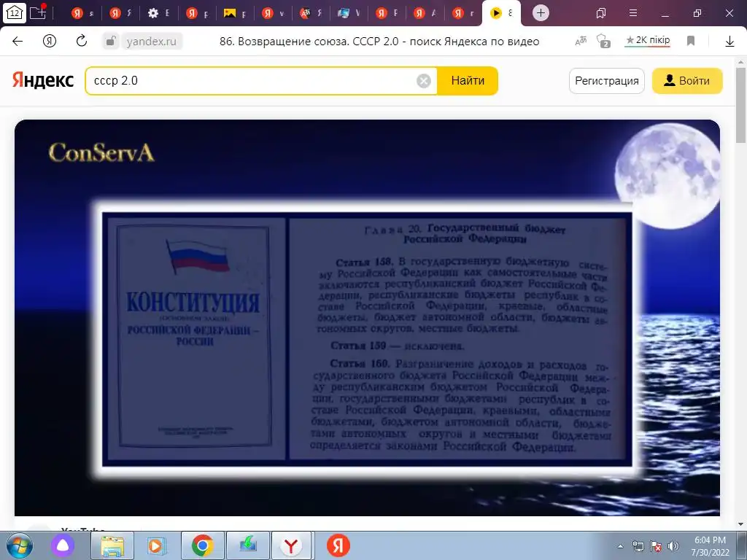Click the red Я Yandex taskbar icon
The height and width of the screenshot is (560, 747).
click(x=338, y=545)
